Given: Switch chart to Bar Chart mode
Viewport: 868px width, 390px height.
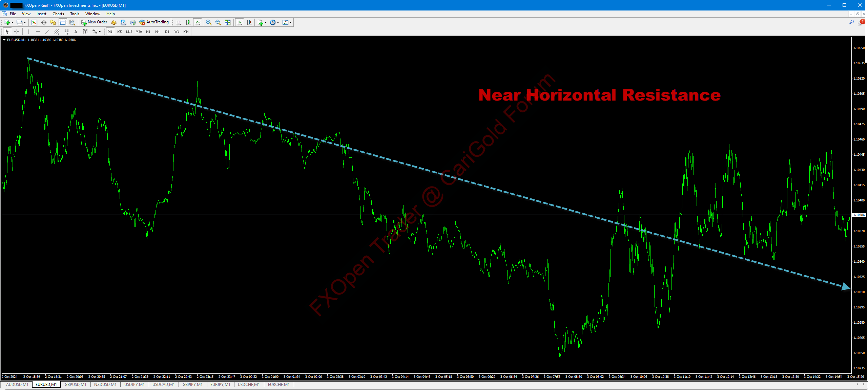Looking at the screenshot, I should (x=179, y=22).
